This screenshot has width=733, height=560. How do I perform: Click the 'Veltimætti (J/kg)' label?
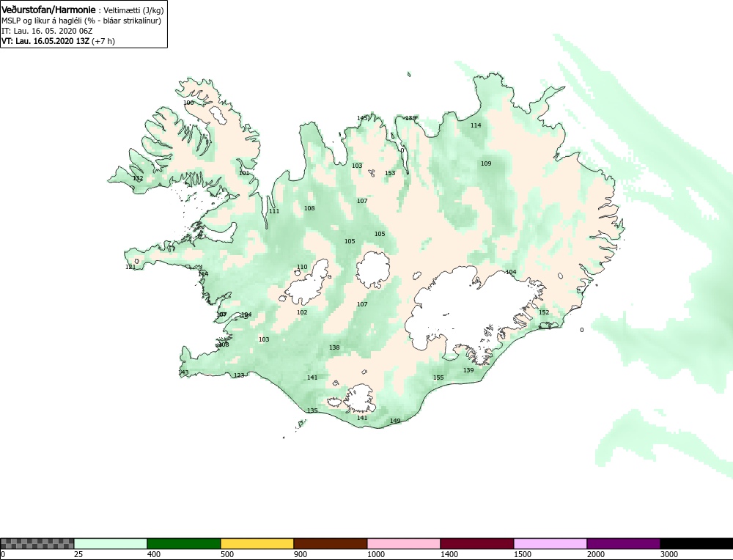tap(133, 10)
